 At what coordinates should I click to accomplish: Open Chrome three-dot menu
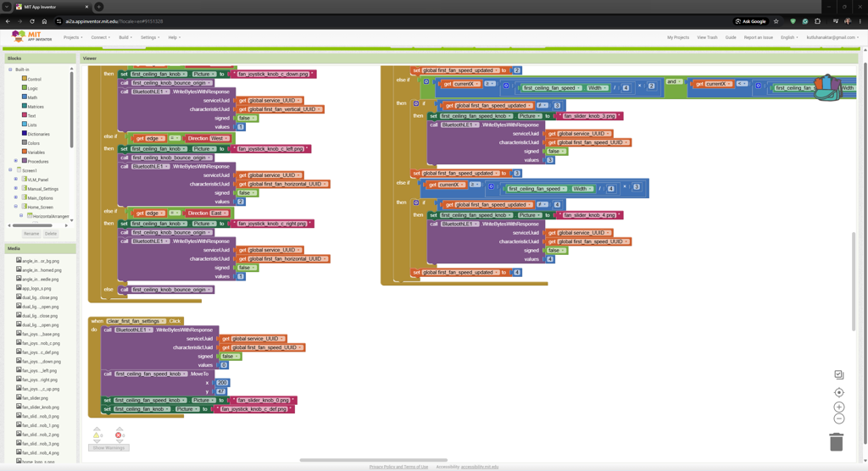point(860,21)
